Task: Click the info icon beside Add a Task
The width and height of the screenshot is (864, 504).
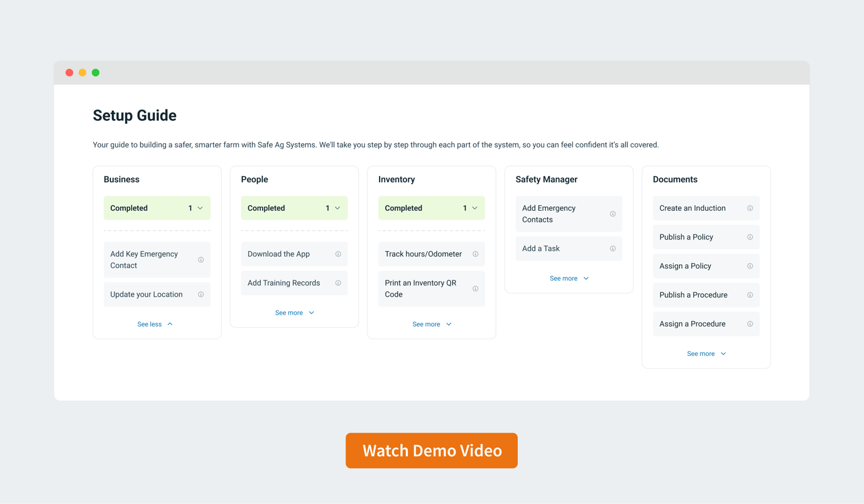Action: tap(612, 248)
